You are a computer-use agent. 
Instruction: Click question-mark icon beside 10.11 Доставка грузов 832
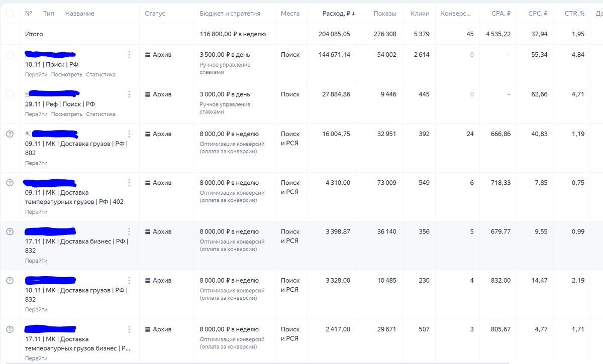(x=10, y=280)
